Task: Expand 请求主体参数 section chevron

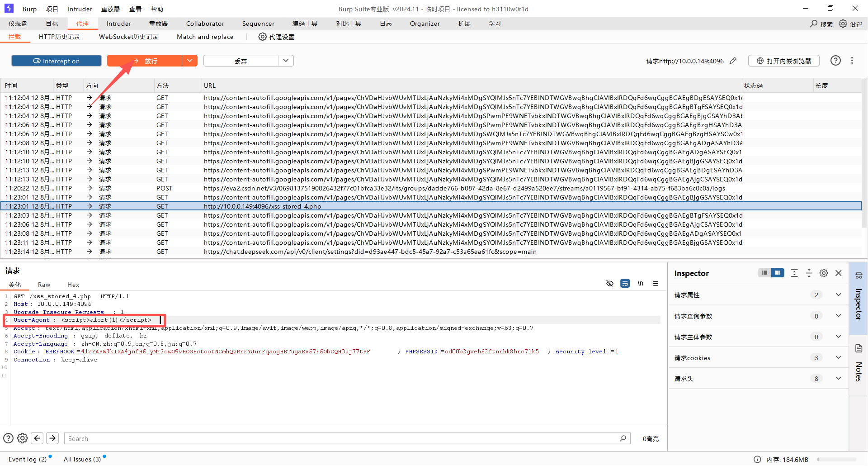Action: coord(839,337)
